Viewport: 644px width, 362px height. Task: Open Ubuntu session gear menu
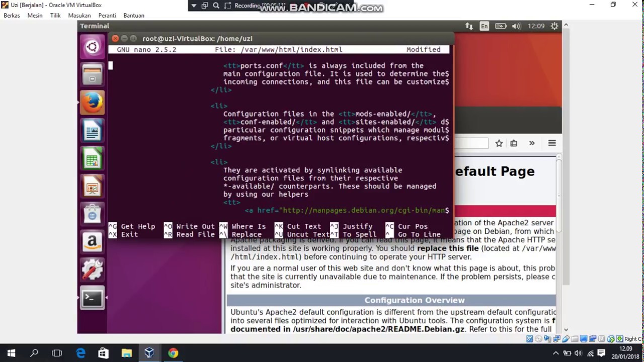pos(554,26)
